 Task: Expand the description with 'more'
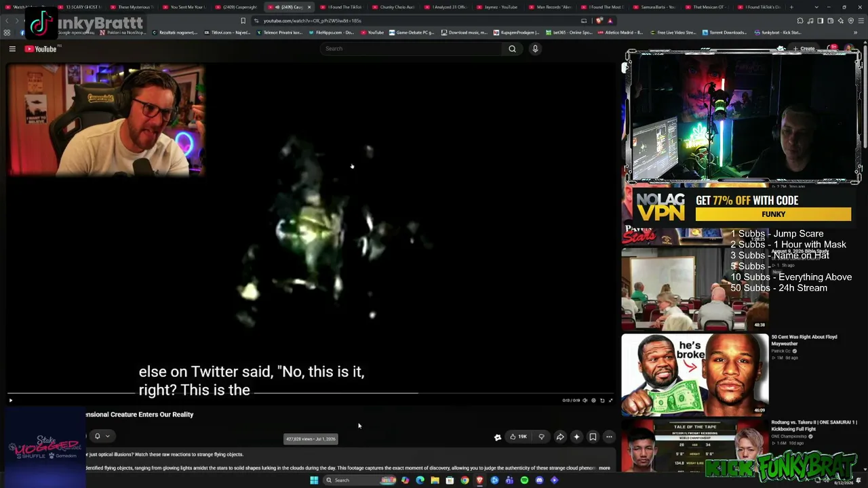click(604, 468)
